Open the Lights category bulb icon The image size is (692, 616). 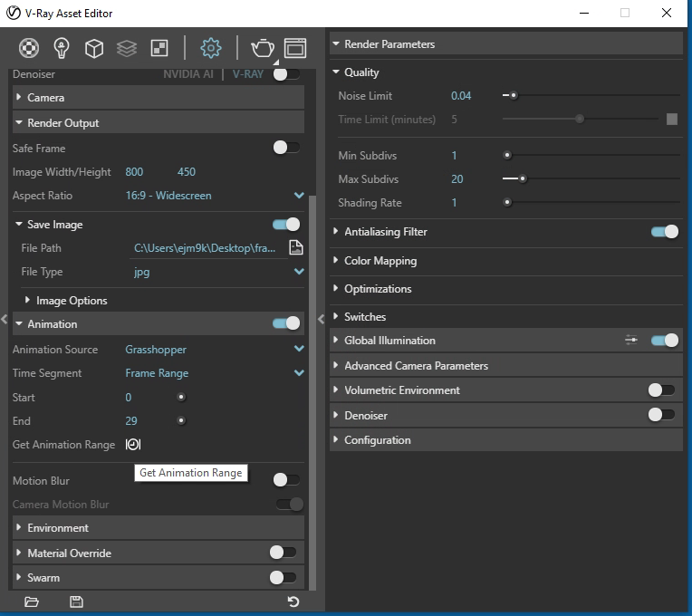62,48
